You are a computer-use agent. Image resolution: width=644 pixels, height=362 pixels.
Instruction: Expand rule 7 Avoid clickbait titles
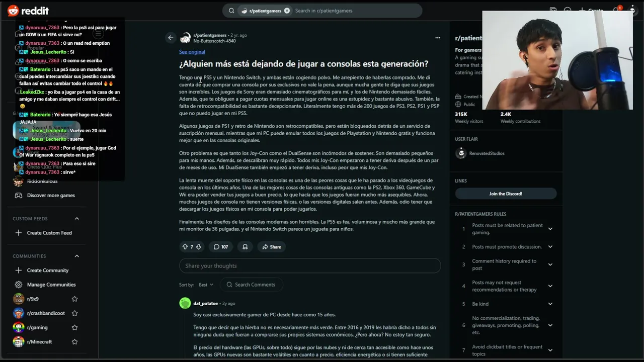[x=550, y=350]
